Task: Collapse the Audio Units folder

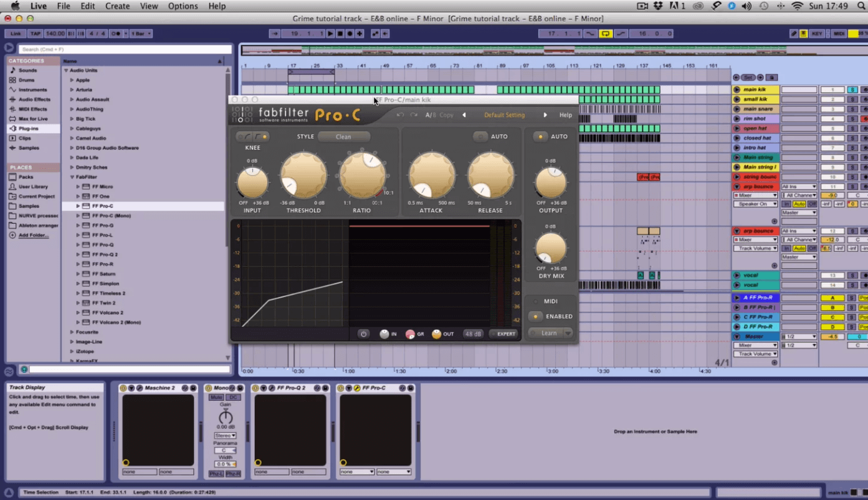Action: 66,70
